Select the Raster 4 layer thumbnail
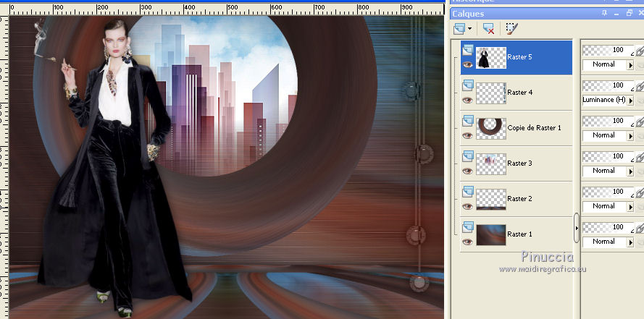 (491, 93)
